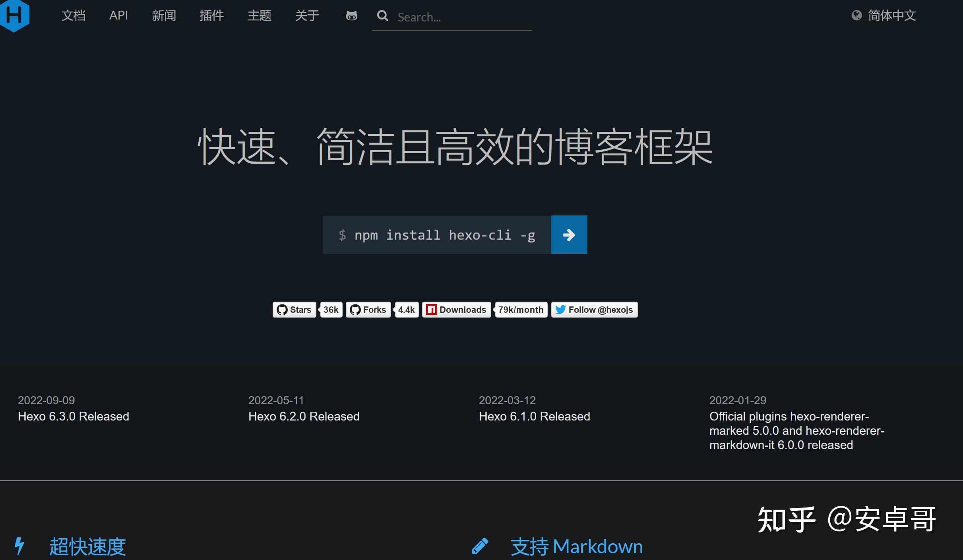Open the Hexo 6.1.0 Released announcement

(534, 416)
